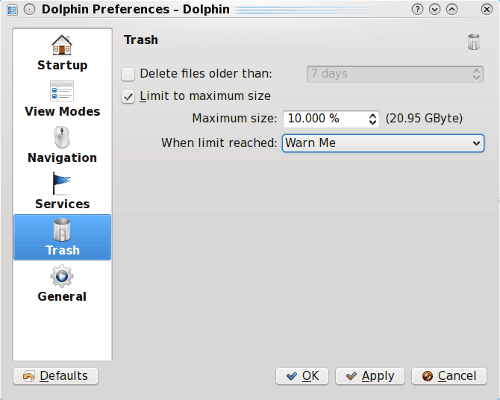Viewport: 500px width, 400px height.
Task: Open the Startup house icon page
Action: 62,45
